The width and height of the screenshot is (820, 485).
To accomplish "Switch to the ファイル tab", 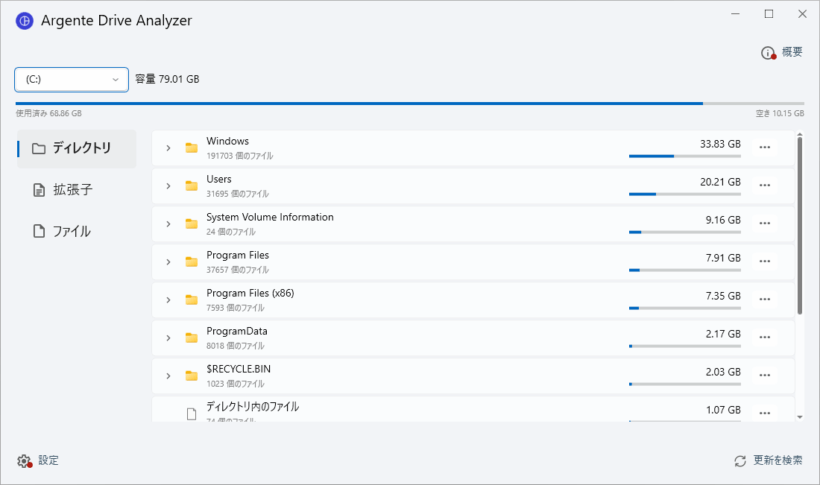I will point(76,231).
